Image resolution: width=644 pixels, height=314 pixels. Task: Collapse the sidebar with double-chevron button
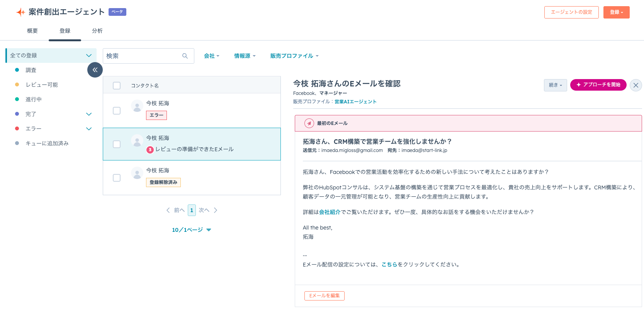(x=95, y=70)
